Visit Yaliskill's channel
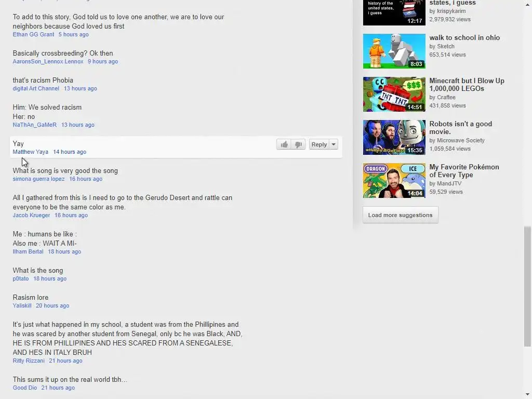 tap(22, 305)
